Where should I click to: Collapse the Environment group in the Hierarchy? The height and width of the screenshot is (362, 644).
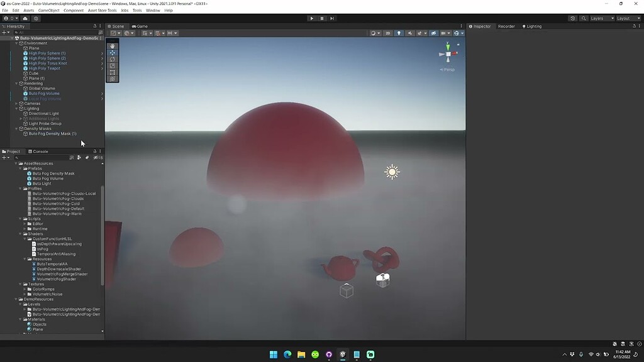pos(16,43)
